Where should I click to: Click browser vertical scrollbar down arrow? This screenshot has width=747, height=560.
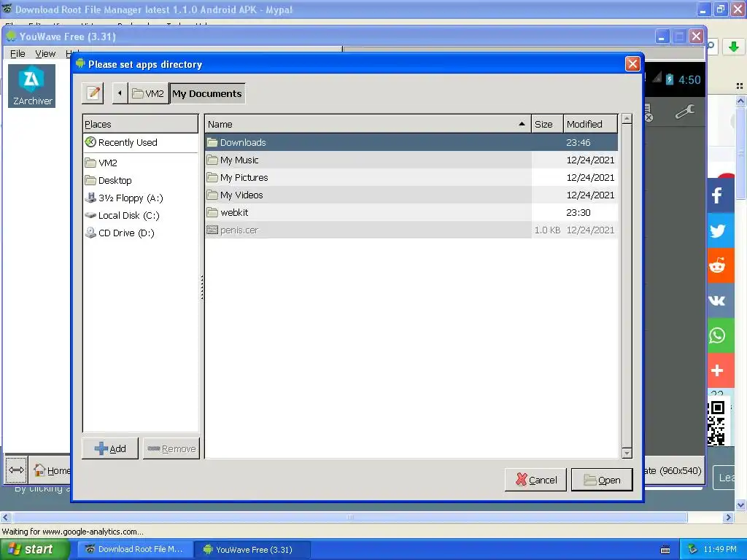pyautogui.click(x=740, y=505)
